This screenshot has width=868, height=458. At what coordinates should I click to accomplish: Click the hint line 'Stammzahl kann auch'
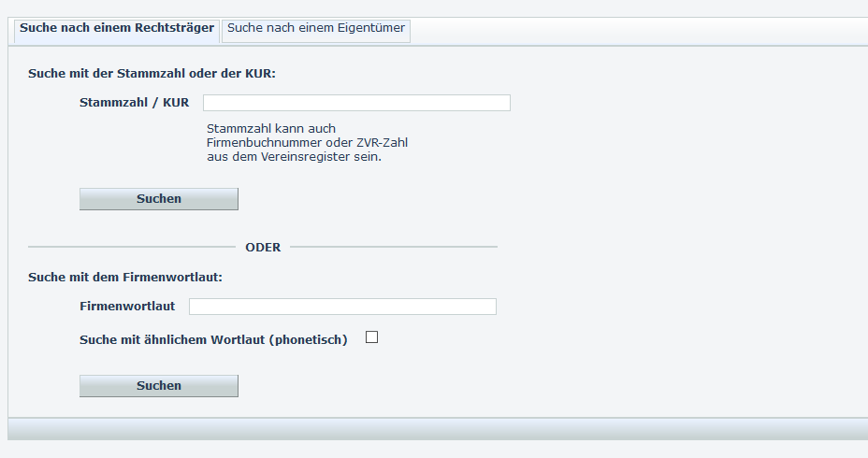pos(271,129)
